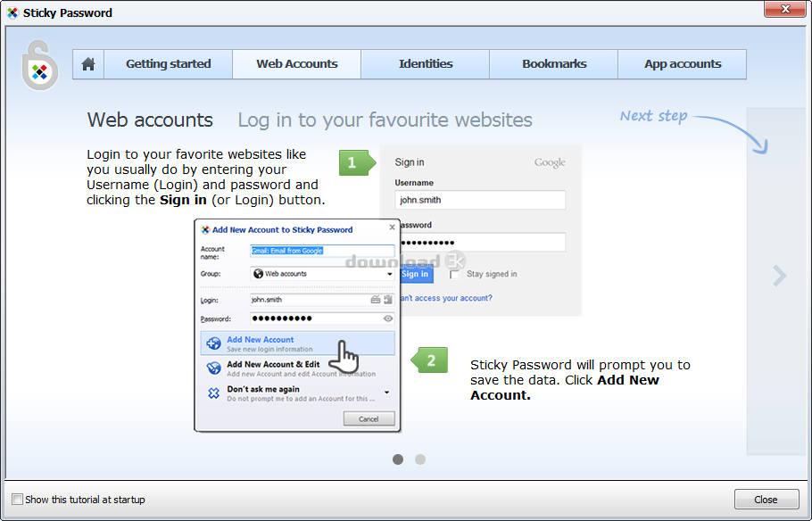Image resolution: width=812 pixels, height=521 pixels.
Task: Tick the Stay signed in checkbox
Action: (454, 275)
